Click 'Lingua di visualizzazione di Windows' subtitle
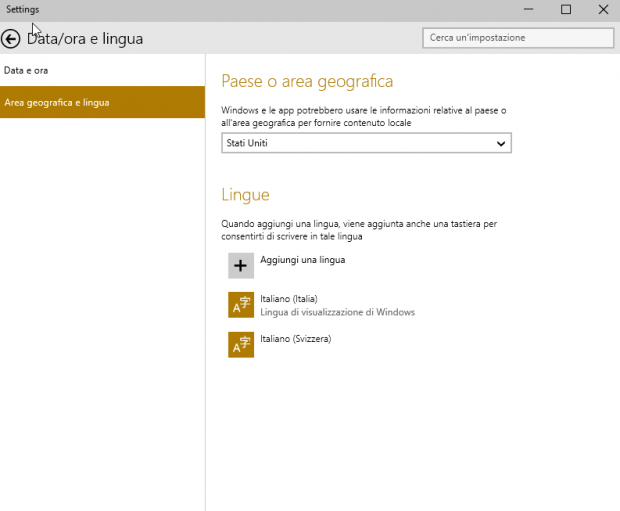The width and height of the screenshot is (620, 511). click(x=337, y=312)
